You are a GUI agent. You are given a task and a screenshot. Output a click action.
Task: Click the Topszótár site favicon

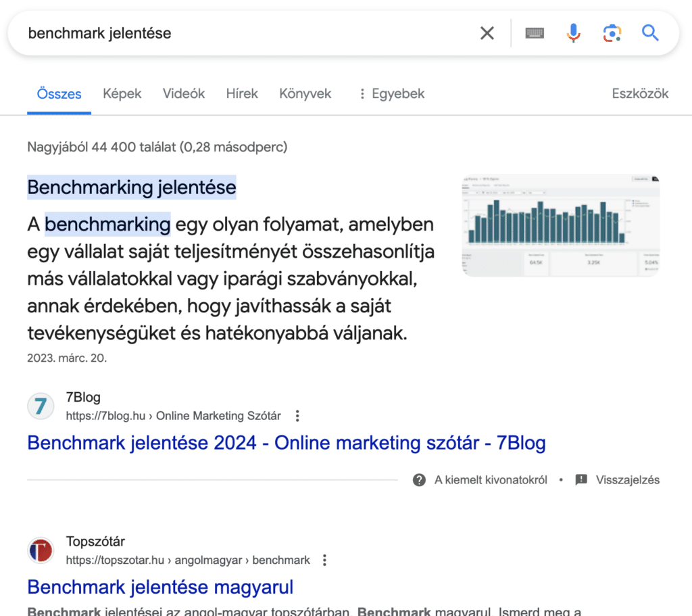coord(41,550)
